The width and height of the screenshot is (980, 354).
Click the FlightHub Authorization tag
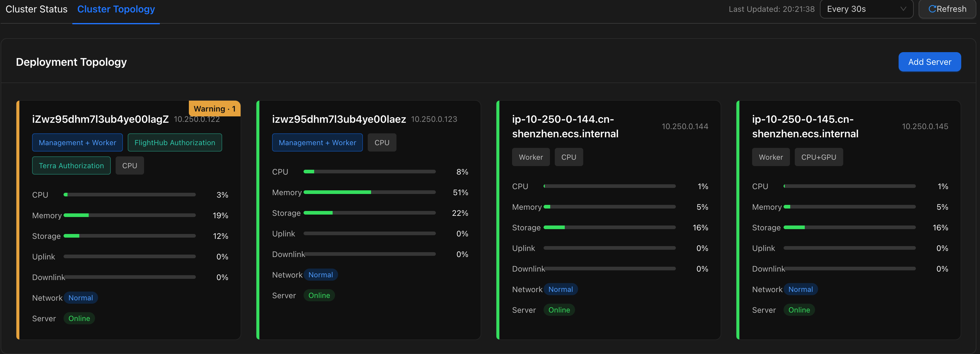pos(175,142)
